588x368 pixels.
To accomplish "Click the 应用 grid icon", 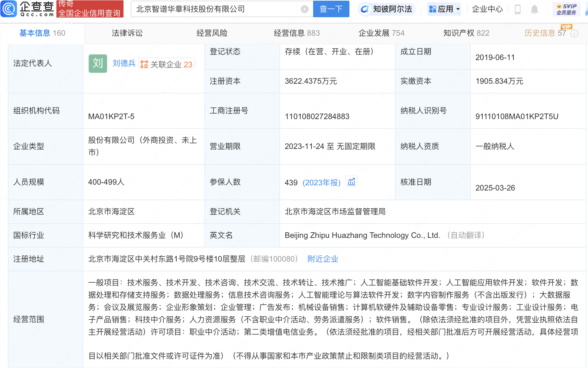I will tap(432, 9).
